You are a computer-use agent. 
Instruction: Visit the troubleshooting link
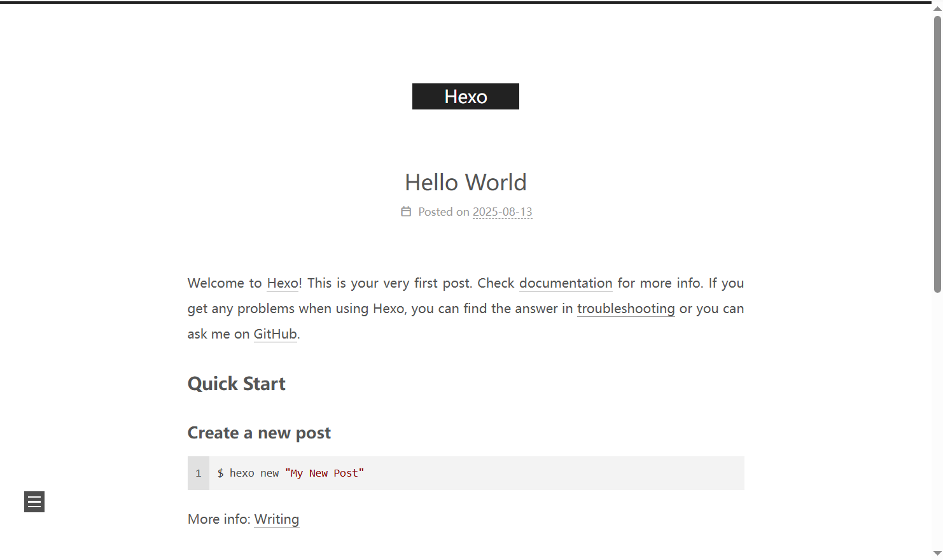[x=625, y=309]
